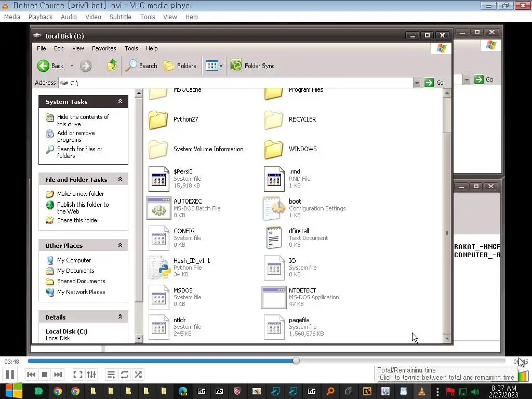Click Share this folder link
The height and width of the screenshot is (399, 532).
tap(78, 220)
